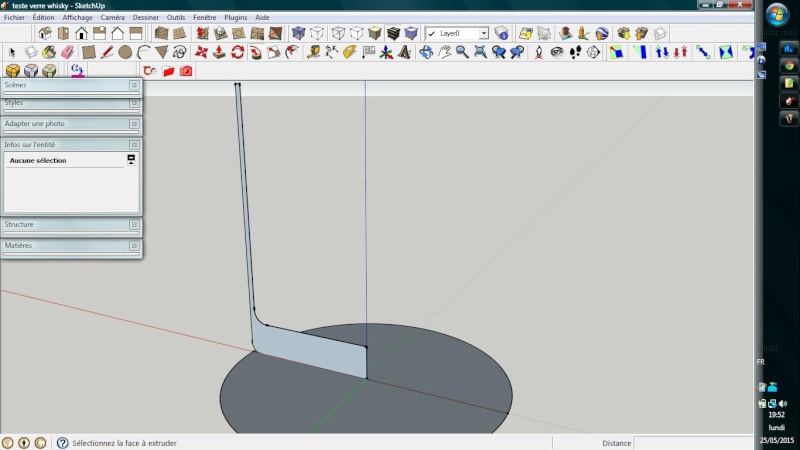Choose the Paint Bucket tool

(49, 52)
